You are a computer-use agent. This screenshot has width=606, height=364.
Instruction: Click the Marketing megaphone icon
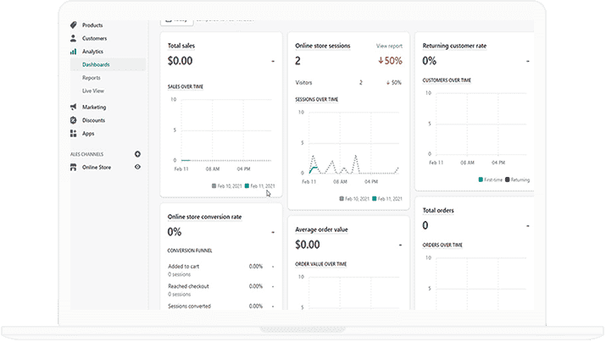pyautogui.click(x=74, y=107)
